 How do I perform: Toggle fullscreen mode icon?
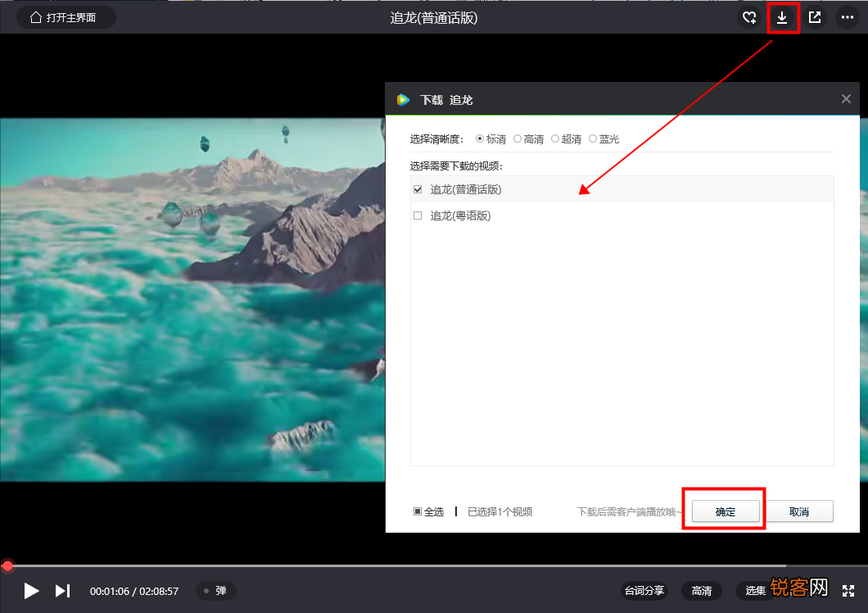pyautogui.click(x=848, y=591)
